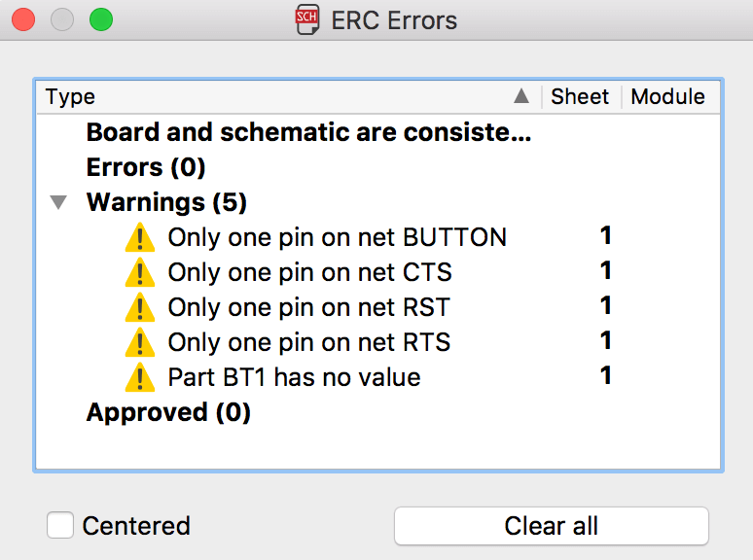The height and width of the screenshot is (560, 753).
Task: Select the Approved (0) row
Action: 168,412
